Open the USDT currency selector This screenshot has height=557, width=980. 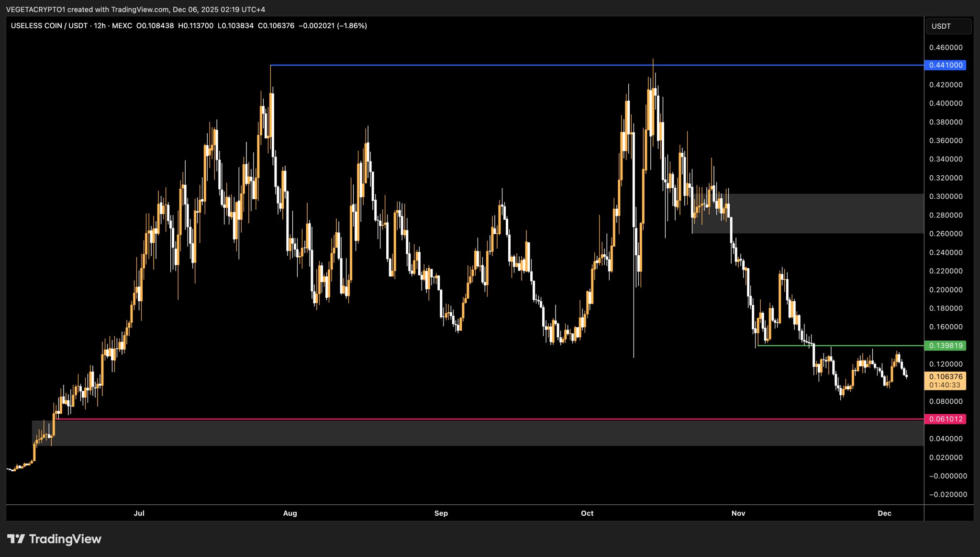[x=947, y=26]
